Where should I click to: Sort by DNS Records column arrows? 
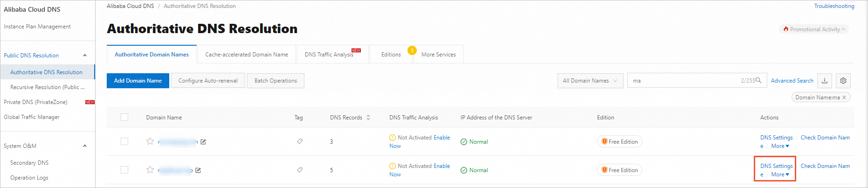(368, 118)
